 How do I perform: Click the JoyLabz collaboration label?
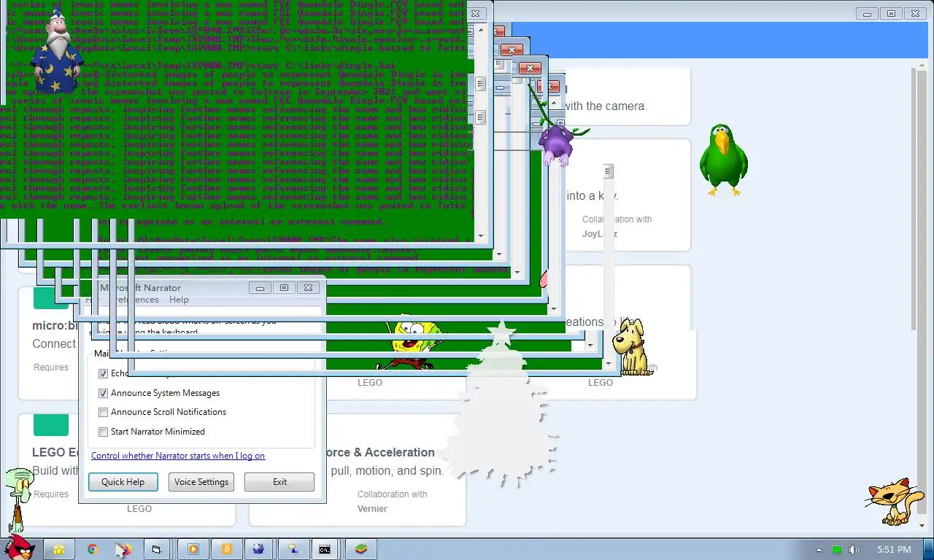click(x=600, y=234)
